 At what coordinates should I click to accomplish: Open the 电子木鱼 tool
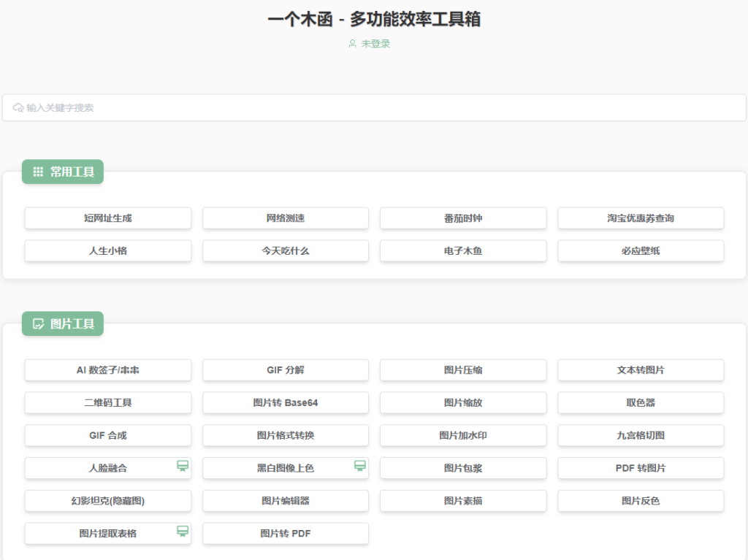[x=462, y=250]
